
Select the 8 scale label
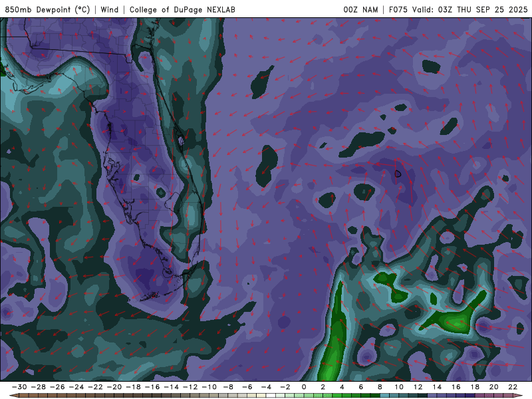click(x=380, y=387)
